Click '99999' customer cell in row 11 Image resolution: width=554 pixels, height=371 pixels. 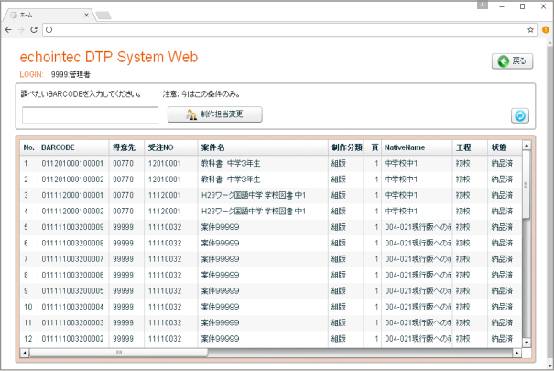tap(123, 323)
